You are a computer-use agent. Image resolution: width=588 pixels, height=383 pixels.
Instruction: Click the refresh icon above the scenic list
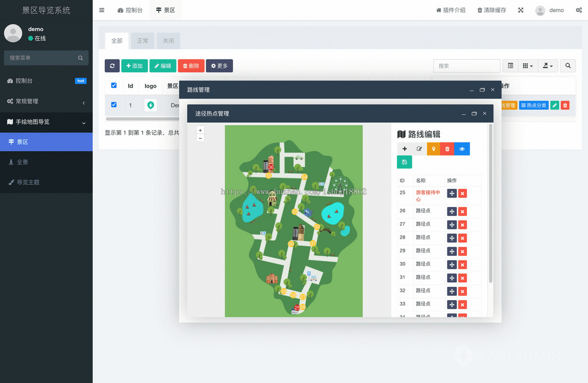click(x=112, y=65)
